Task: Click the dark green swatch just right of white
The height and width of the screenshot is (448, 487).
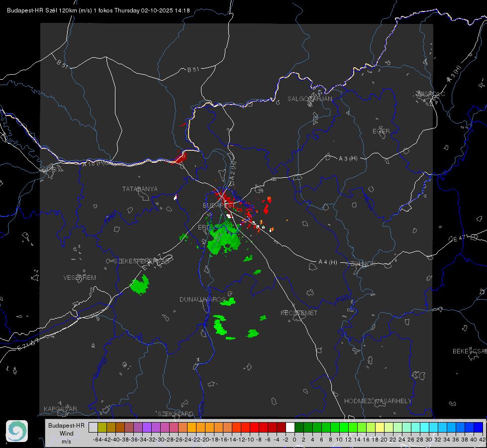Action: pos(299,427)
